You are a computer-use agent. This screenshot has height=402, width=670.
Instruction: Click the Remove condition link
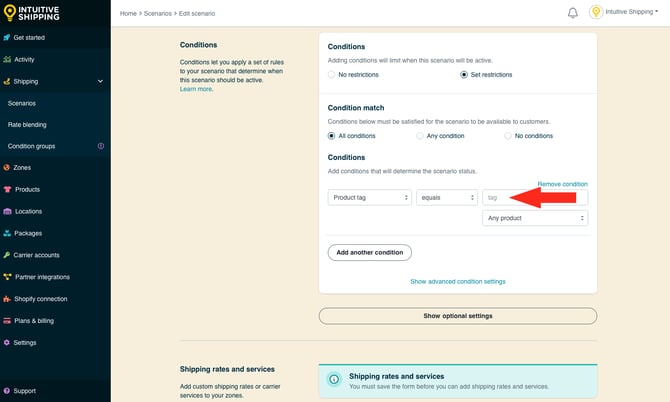(562, 184)
